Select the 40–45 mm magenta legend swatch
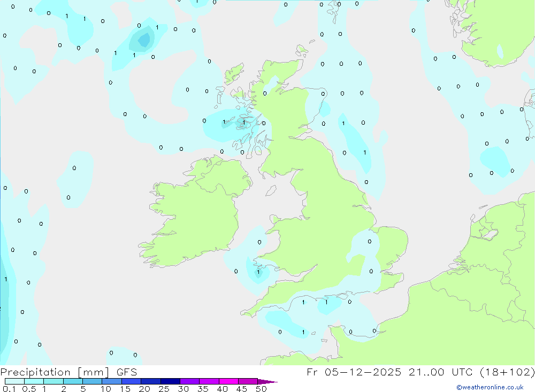This screenshot has height=392, width=535. tap(228, 381)
